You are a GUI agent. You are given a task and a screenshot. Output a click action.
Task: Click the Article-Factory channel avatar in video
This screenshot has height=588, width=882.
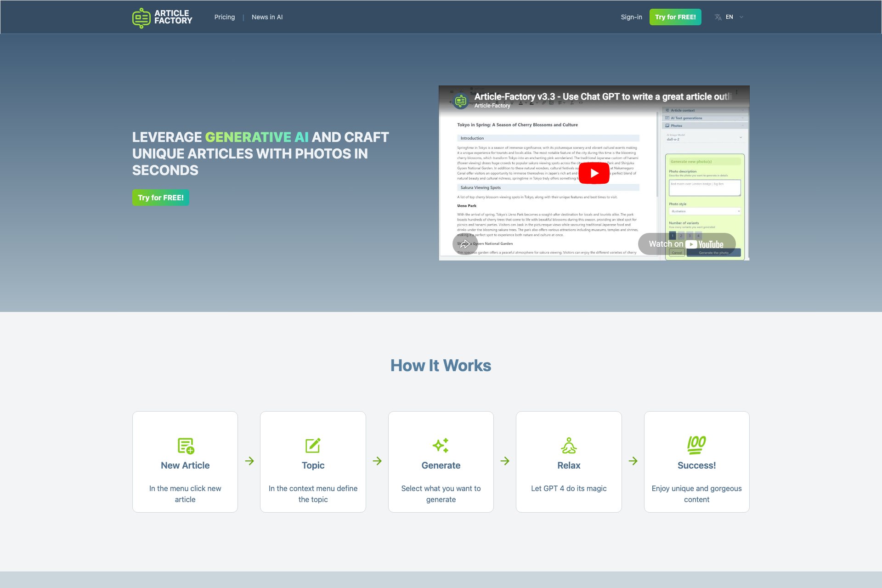(461, 101)
